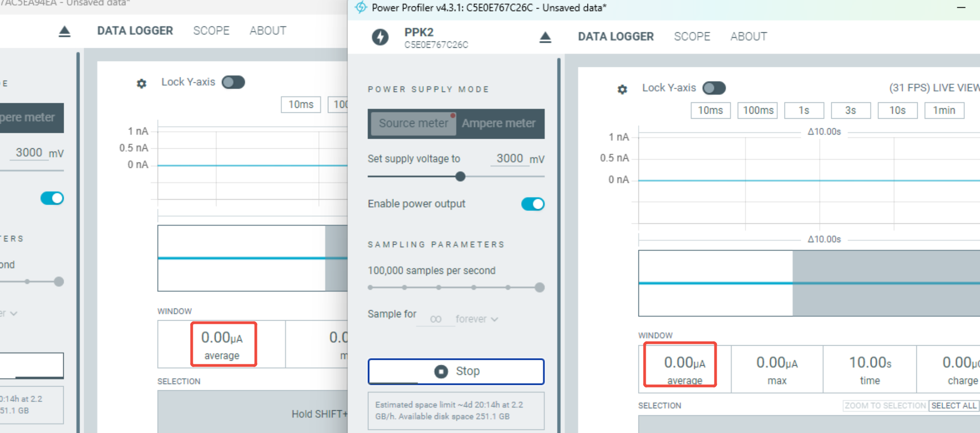Click the eject device triangle in right window
This screenshot has width=980, height=433.
545,37
